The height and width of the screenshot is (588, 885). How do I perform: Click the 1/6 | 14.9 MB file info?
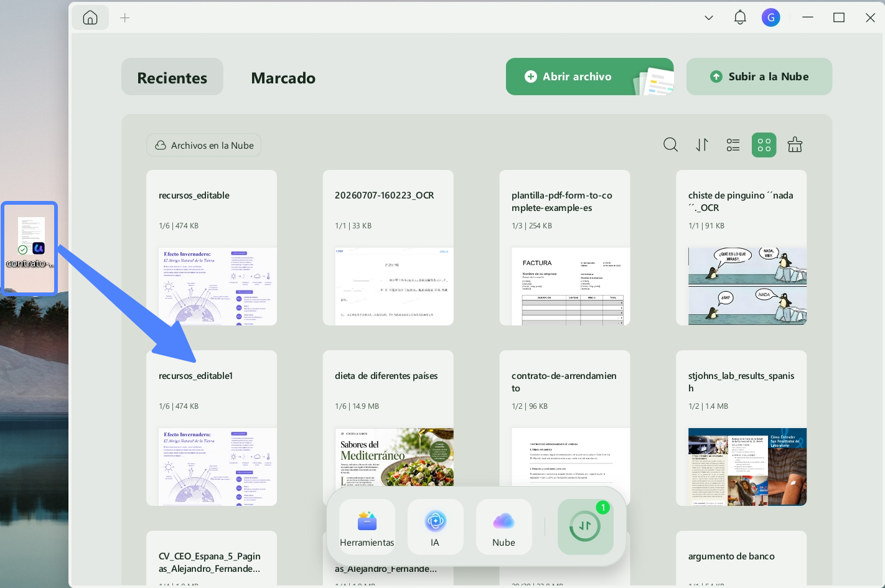click(357, 406)
